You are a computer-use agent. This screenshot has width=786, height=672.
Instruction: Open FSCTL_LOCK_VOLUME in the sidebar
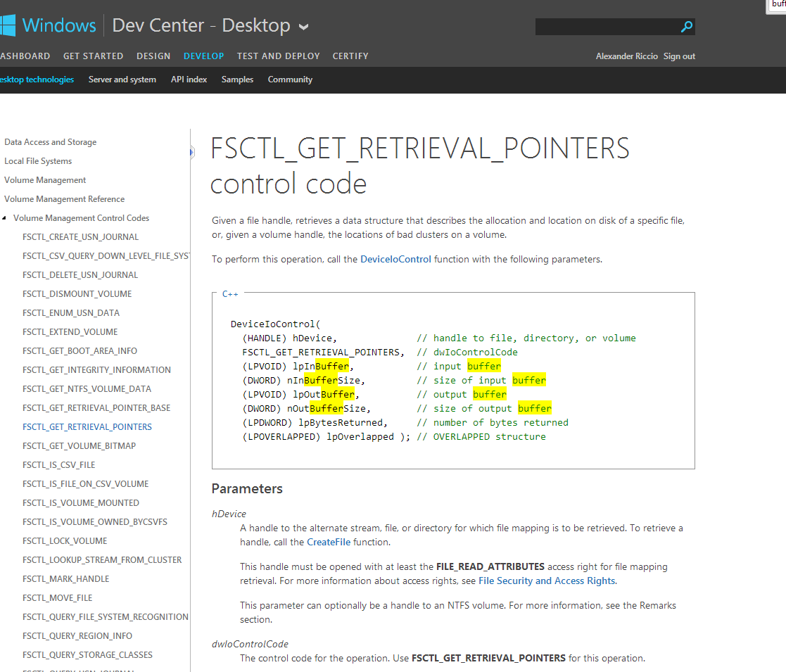point(65,541)
